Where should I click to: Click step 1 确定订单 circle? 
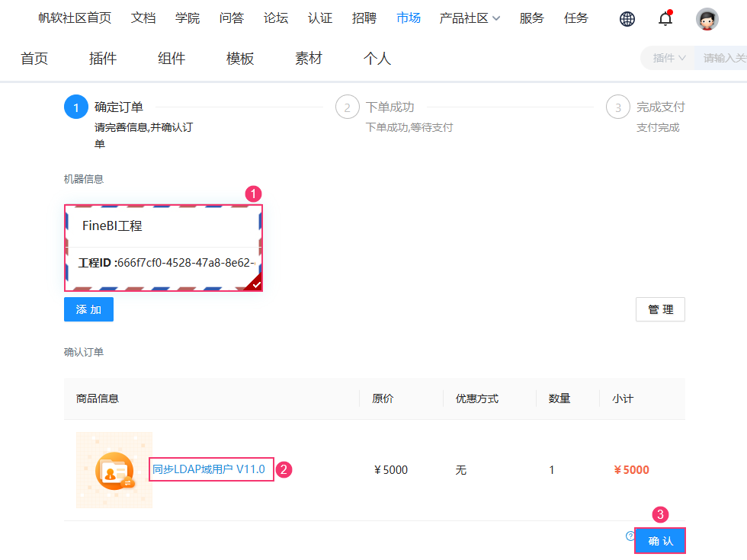click(76, 107)
